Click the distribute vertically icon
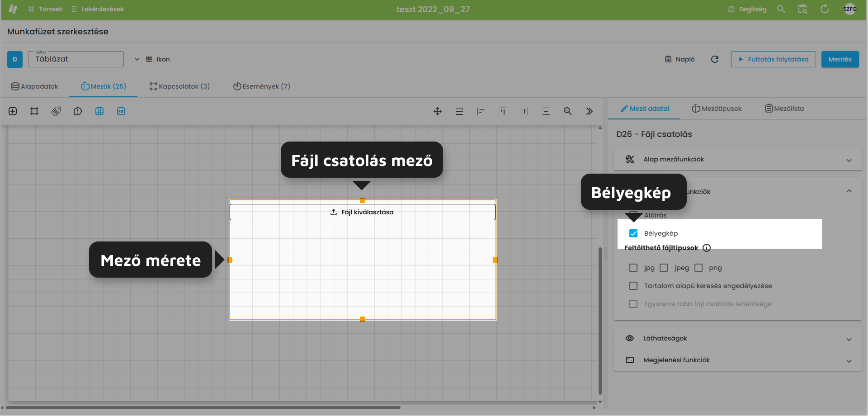This screenshot has height=416, width=868. (546, 111)
